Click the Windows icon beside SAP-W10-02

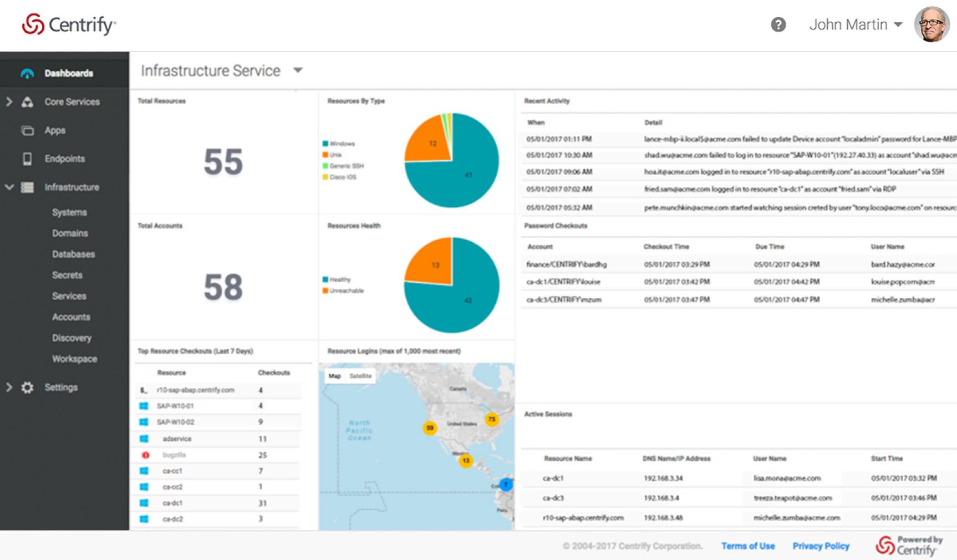click(144, 422)
